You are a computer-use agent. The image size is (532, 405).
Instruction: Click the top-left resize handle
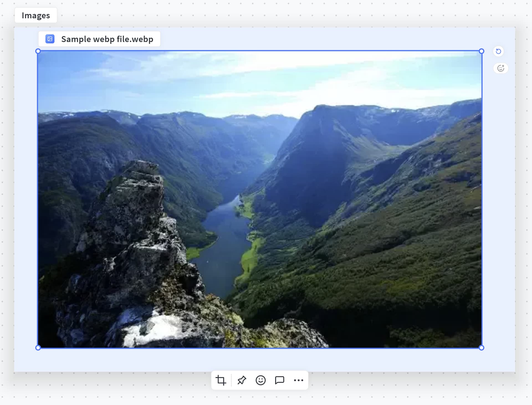[38, 51]
